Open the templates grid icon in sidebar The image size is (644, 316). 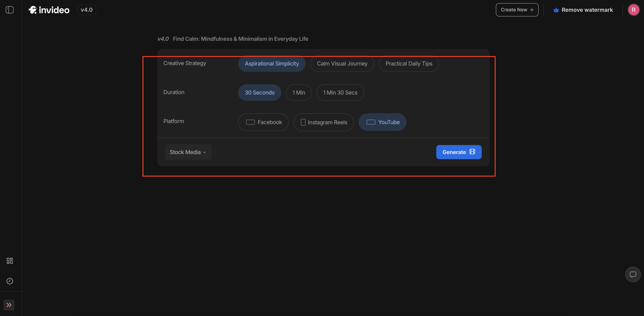[10, 261]
